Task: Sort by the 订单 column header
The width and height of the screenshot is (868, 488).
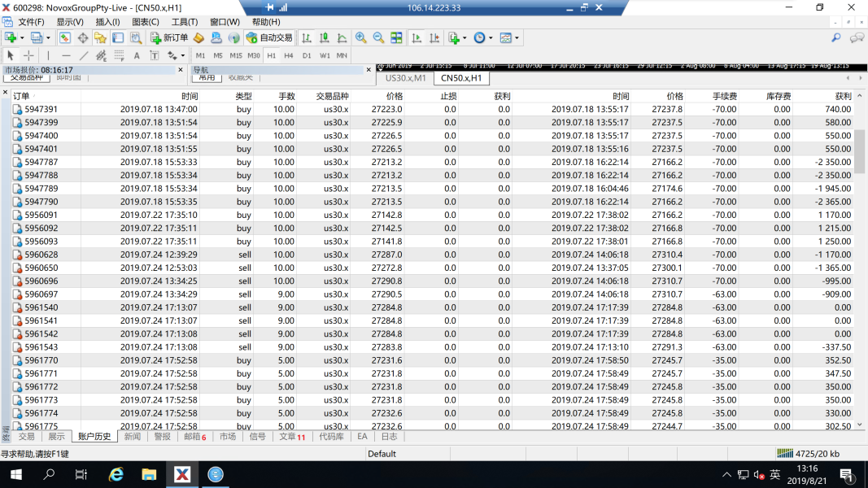Action: pyautogui.click(x=21, y=96)
